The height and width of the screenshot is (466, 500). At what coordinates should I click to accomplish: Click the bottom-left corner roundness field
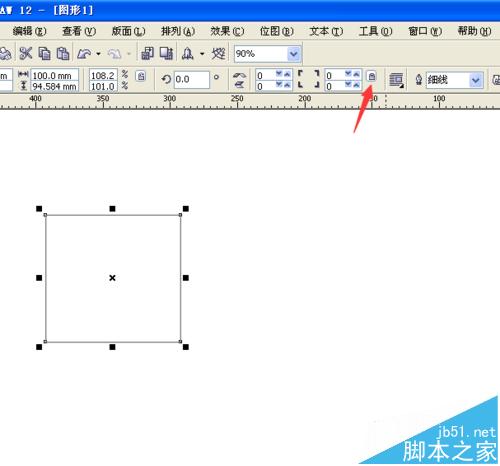265,86
